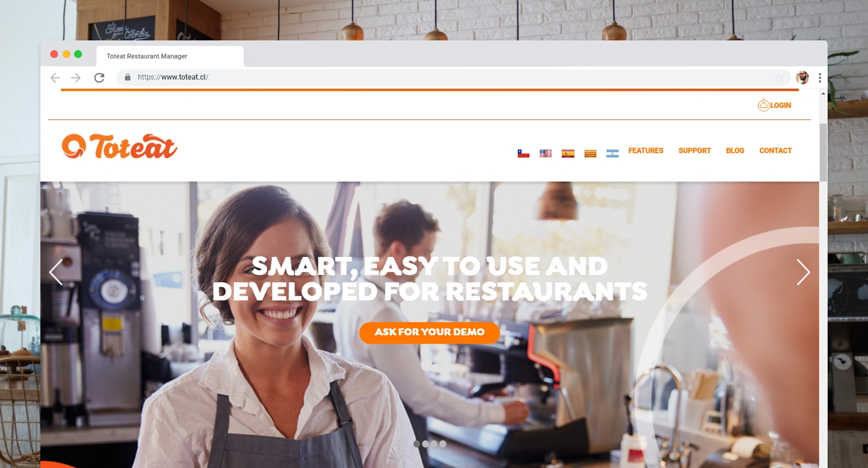Go back with the browser back arrow
Viewport: 868px width, 468px height.
(55, 77)
